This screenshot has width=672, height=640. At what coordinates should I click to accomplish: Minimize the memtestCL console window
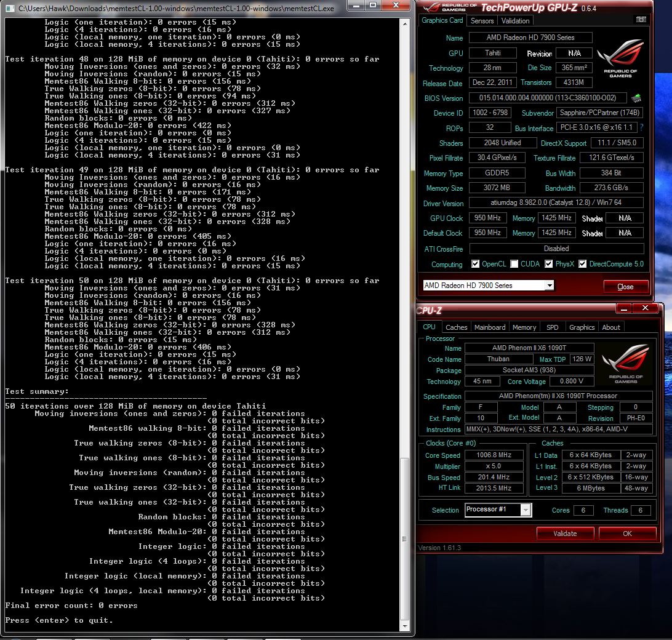click(x=355, y=5)
